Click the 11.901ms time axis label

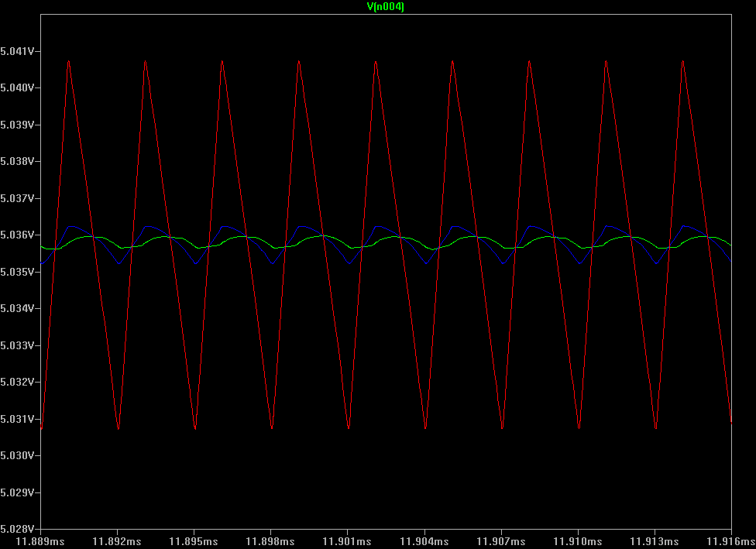point(346,540)
